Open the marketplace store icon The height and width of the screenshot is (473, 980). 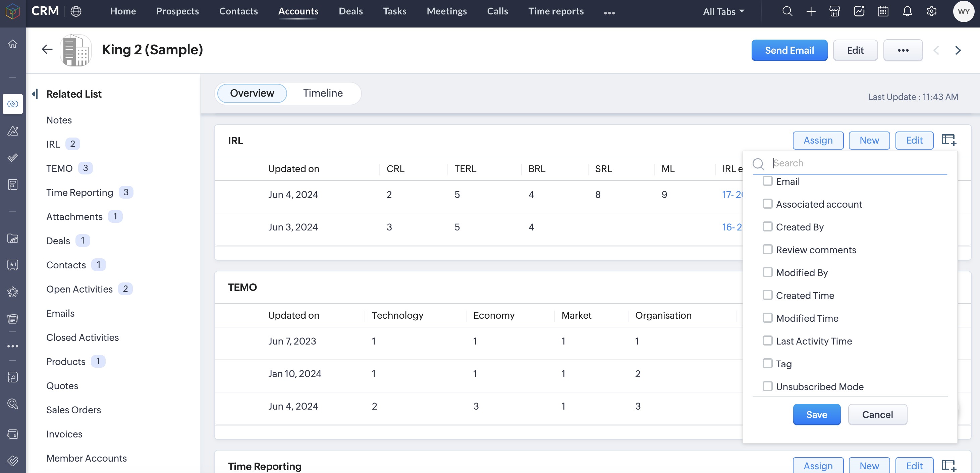click(835, 11)
